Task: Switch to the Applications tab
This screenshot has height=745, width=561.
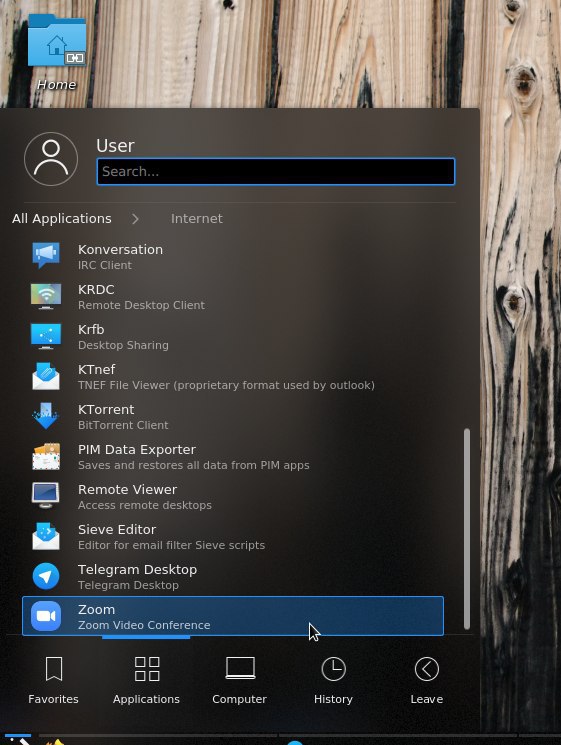Action: (146, 679)
